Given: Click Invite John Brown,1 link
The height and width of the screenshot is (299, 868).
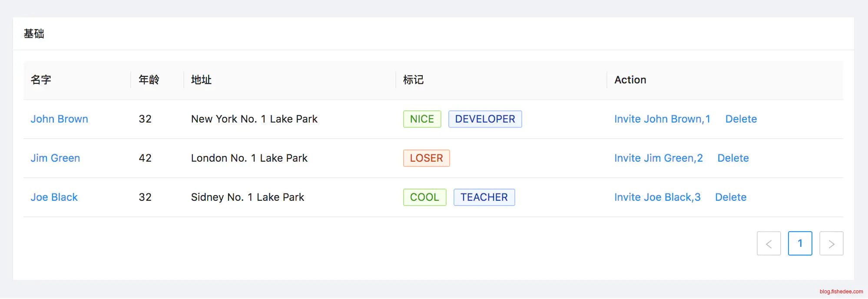Looking at the screenshot, I should click(x=662, y=119).
